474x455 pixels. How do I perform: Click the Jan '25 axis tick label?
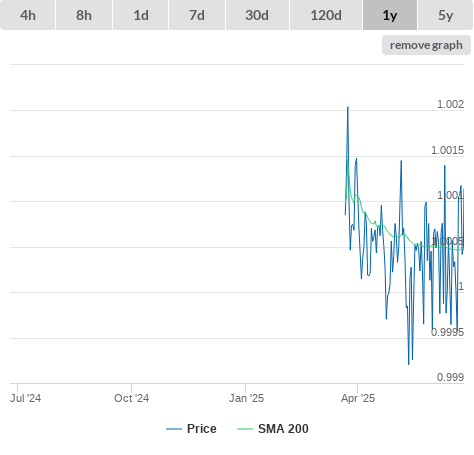[x=246, y=398]
